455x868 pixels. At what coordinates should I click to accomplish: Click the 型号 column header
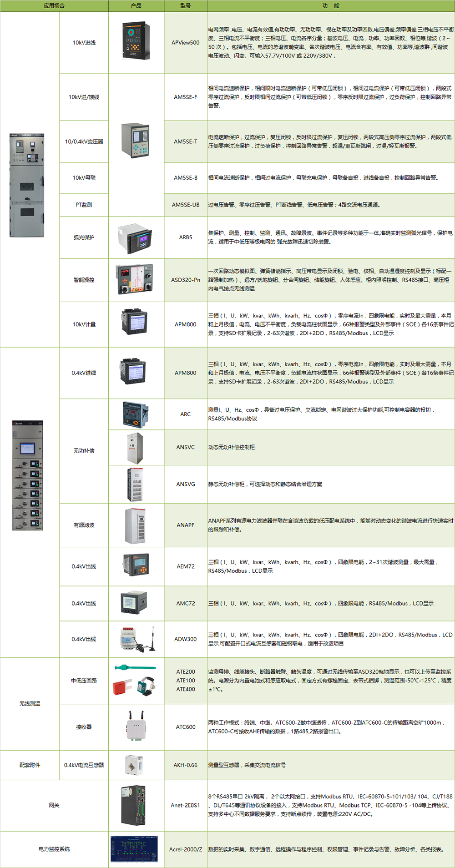pyautogui.click(x=186, y=6)
